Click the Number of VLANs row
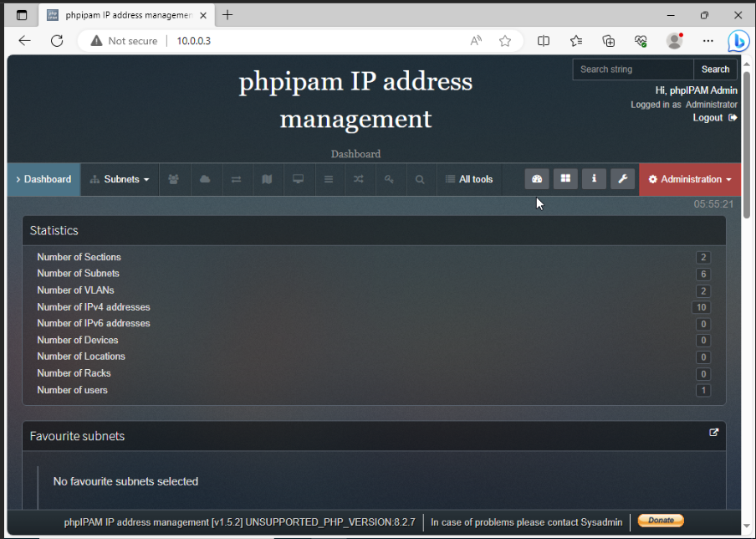The width and height of the screenshot is (756, 539). (374, 290)
